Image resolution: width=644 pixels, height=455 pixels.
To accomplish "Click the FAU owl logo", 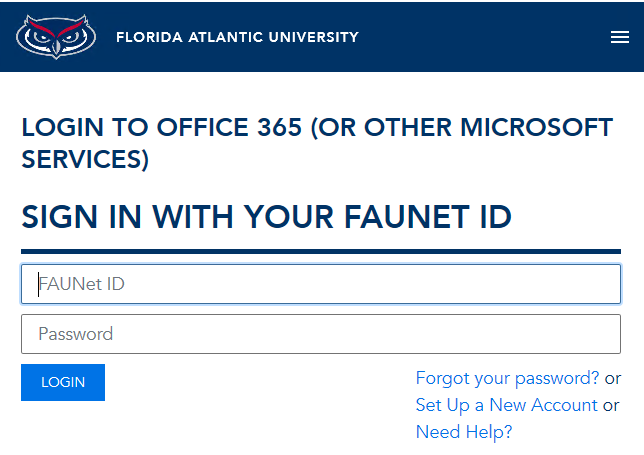I will tap(56, 37).
